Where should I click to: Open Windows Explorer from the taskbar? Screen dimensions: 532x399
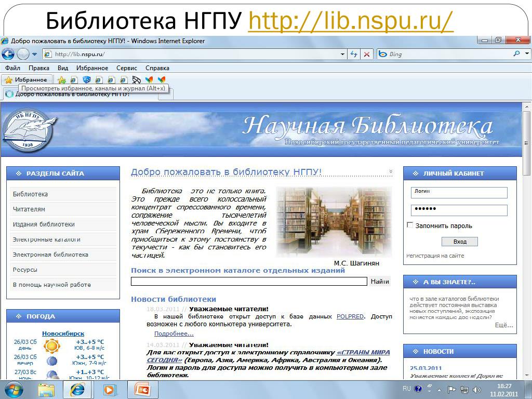pos(46,390)
